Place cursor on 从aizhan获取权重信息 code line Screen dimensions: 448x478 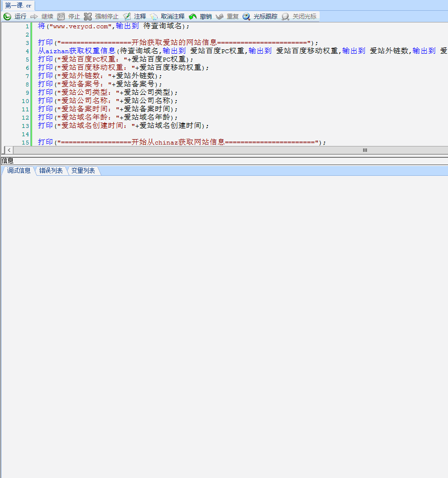77,51
